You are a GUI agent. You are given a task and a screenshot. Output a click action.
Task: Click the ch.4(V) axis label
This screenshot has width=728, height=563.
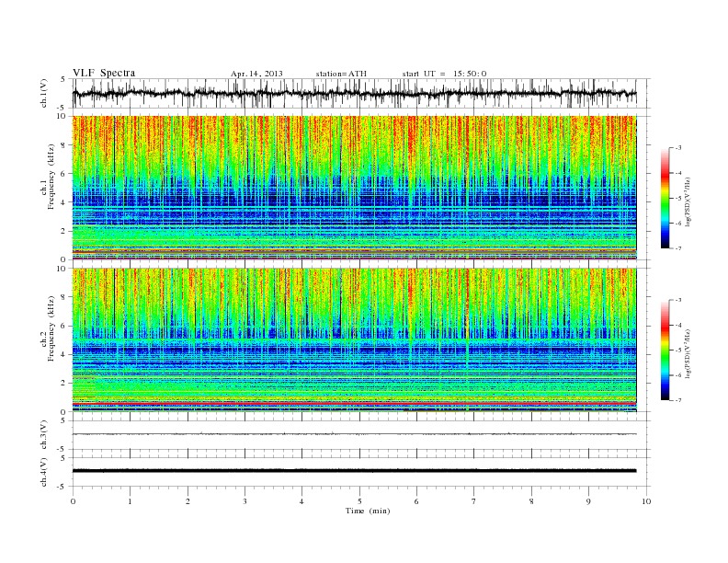pyautogui.click(x=44, y=472)
